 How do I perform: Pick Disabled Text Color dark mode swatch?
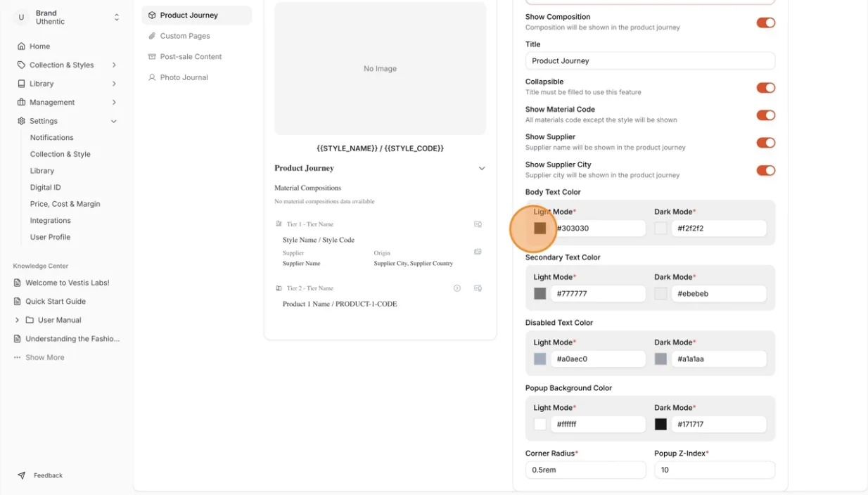(x=660, y=359)
